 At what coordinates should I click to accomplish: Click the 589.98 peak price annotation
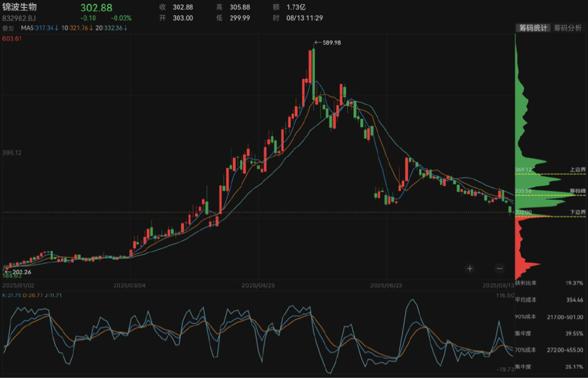click(x=329, y=42)
